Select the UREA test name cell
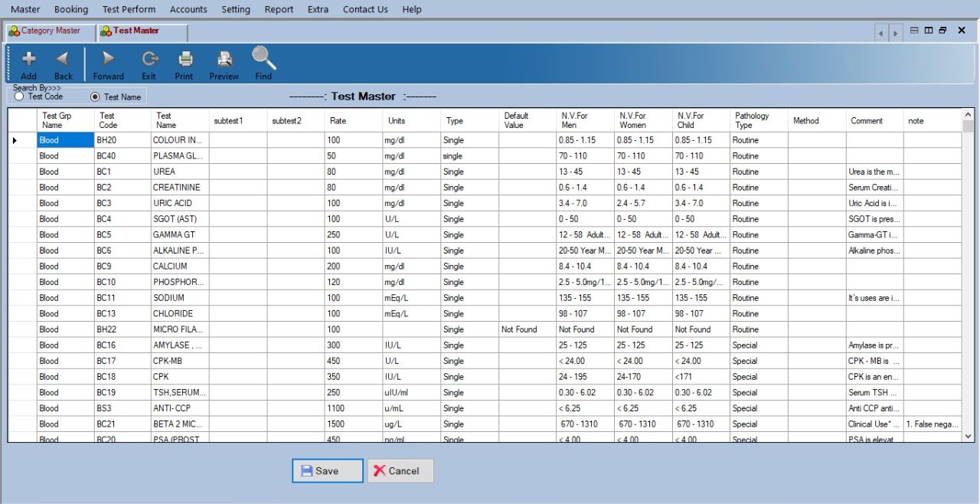The height and width of the screenshot is (504, 980). click(180, 172)
